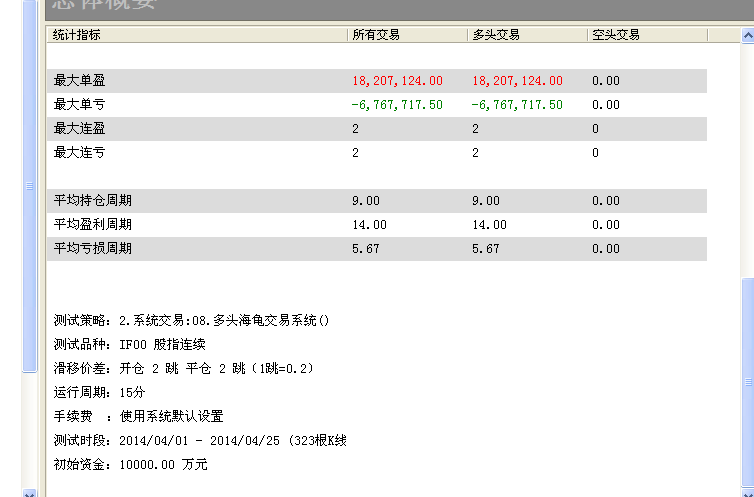Click the 统计指标 column header
Screen dimensions: 754x497
pos(78,35)
